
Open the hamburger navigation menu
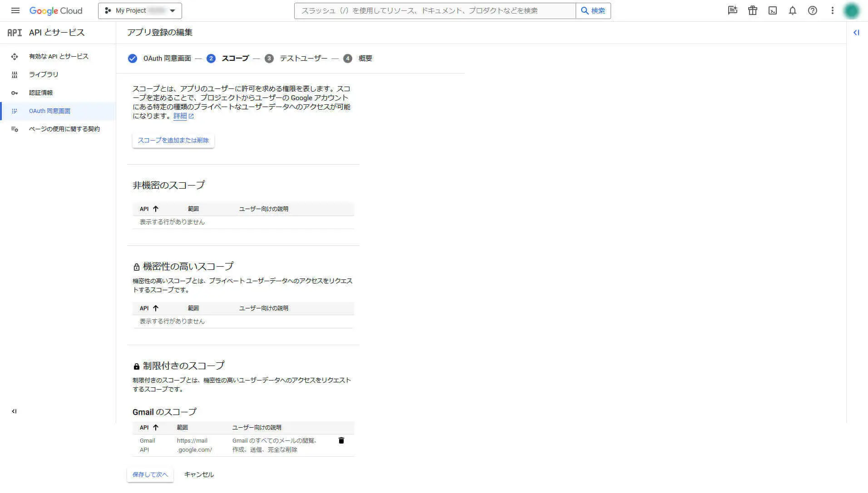(15, 10)
